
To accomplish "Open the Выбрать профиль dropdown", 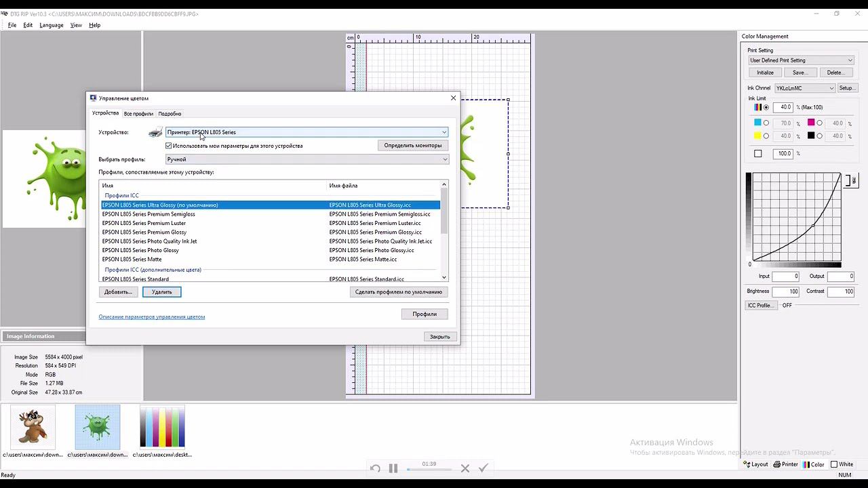I will (307, 159).
